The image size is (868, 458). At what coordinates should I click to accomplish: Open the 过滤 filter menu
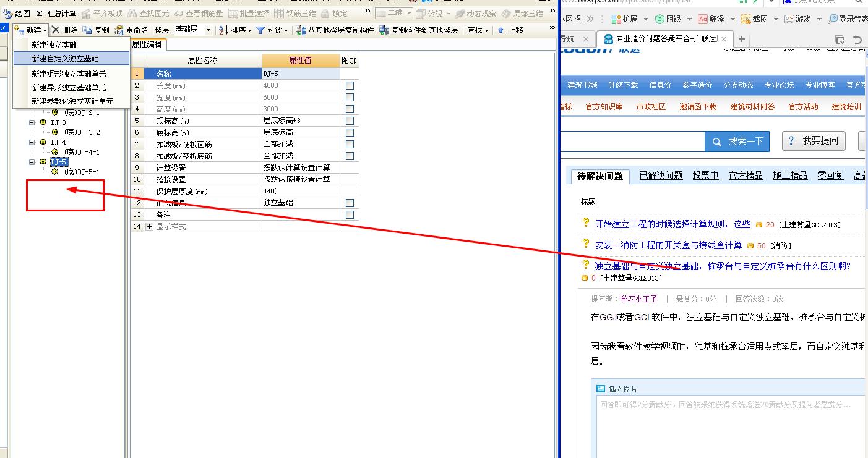[x=272, y=30]
